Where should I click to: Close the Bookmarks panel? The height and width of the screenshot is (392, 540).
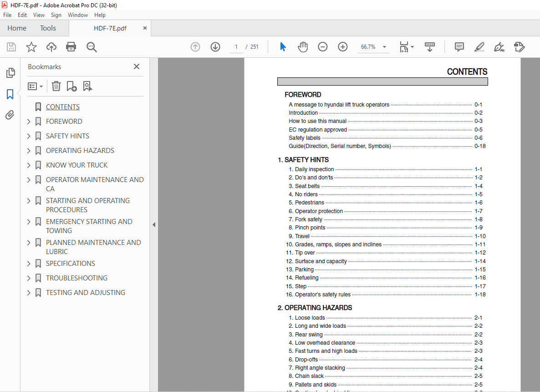(137, 66)
